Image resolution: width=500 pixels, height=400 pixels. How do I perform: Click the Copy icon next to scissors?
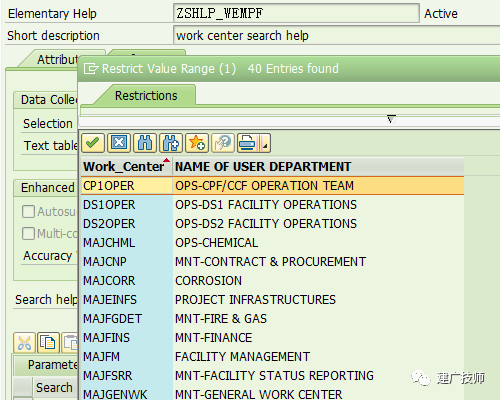48,343
